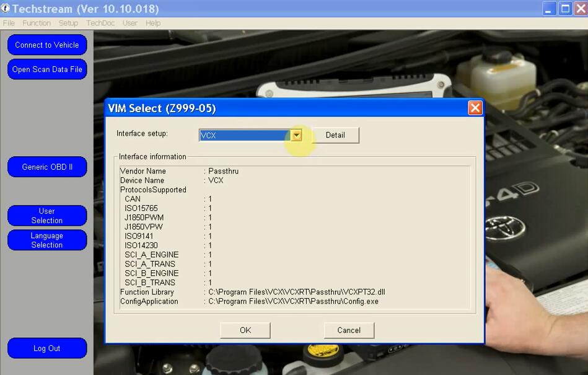Click the Log Out button
Screen dimensions: 588x375
pos(47,348)
